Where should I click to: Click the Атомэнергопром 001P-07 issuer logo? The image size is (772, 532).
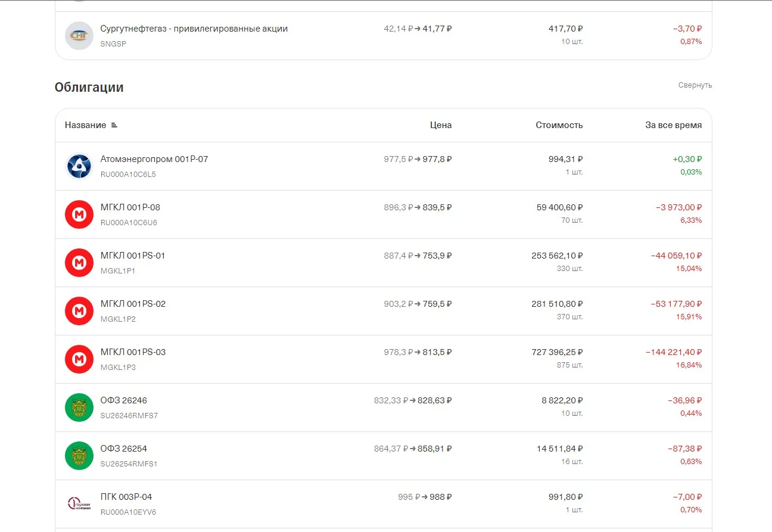(79, 166)
